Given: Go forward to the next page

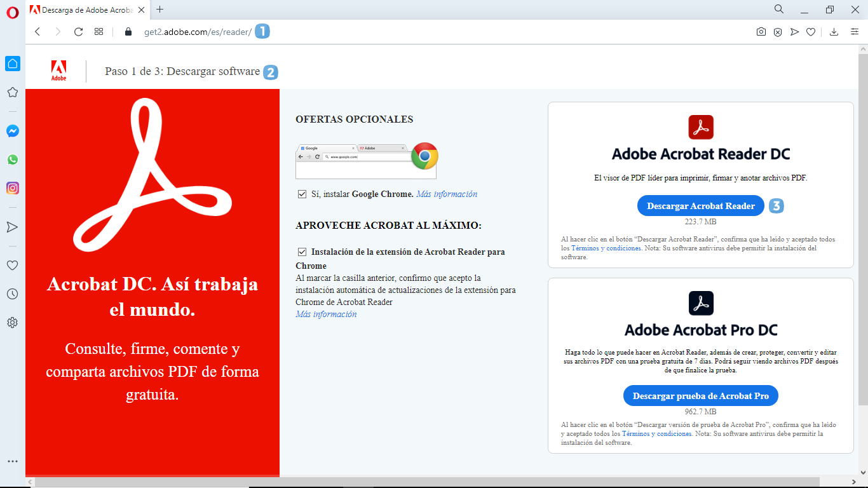Looking at the screenshot, I should click(x=58, y=32).
